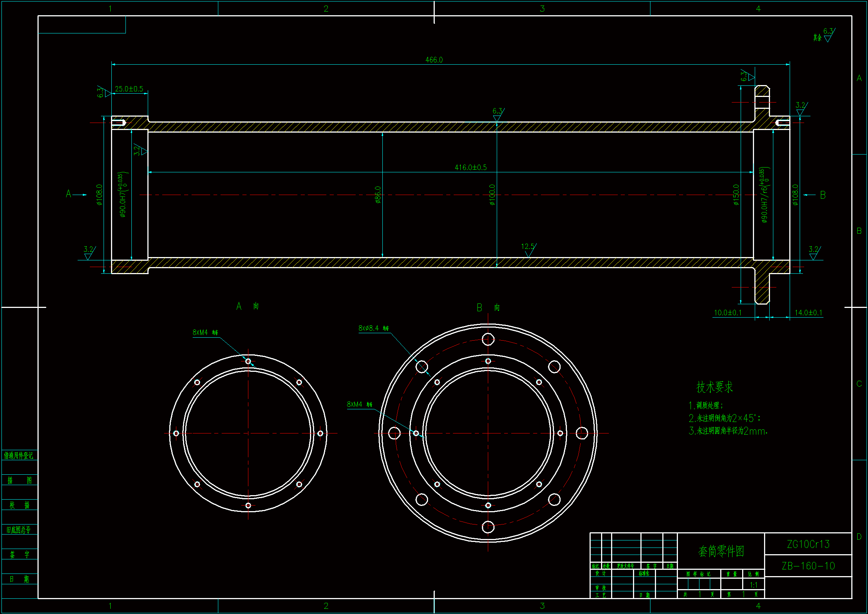This screenshot has height=614, width=868.
Task: Click the 25.0±0.5 dimension label
Action: point(129,89)
